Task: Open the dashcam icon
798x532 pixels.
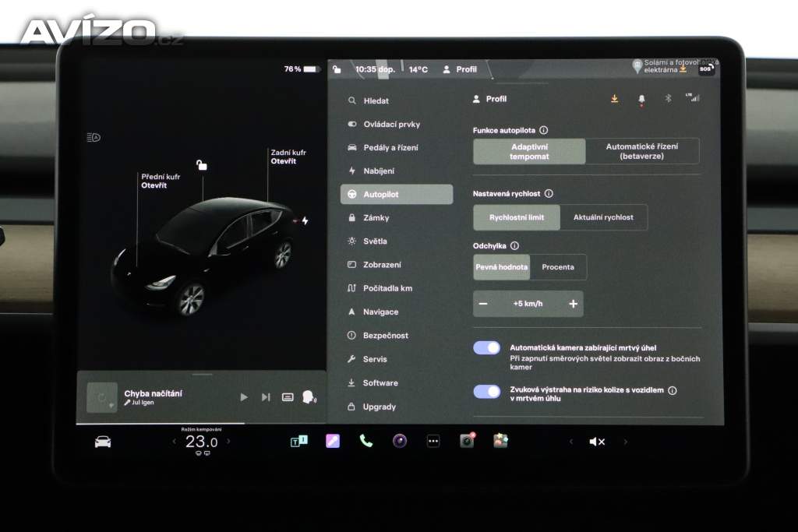Action: [x=468, y=440]
